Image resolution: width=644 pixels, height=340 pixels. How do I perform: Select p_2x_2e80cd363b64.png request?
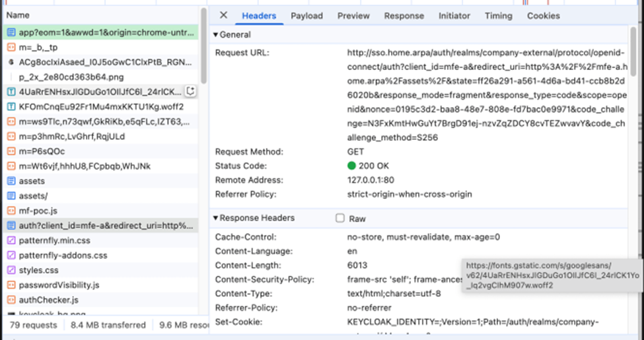[100, 77]
